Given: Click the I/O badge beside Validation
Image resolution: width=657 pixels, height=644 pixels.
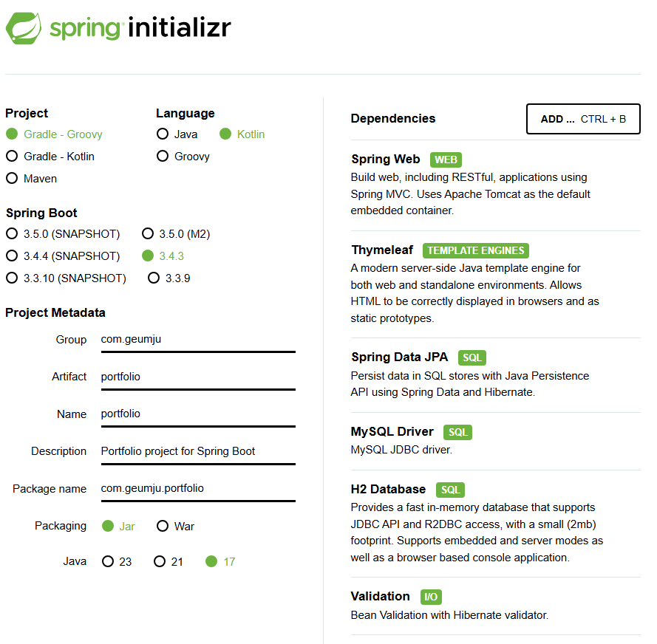Looking at the screenshot, I should coord(431,597).
